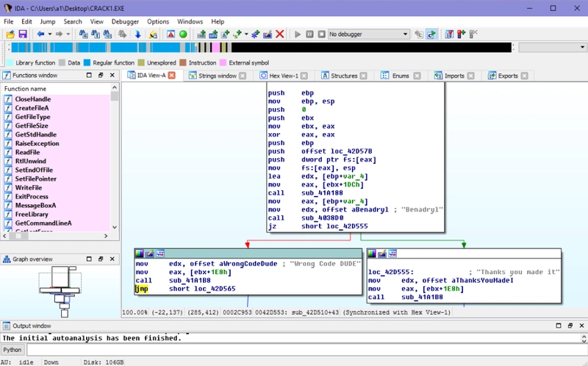Click color icon in Wrong Code node header
This screenshot has height=366, width=588.
tap(139, 254)
